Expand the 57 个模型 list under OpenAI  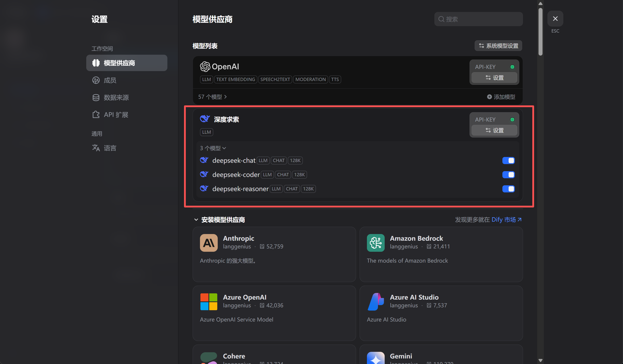[x=212, y=97]
